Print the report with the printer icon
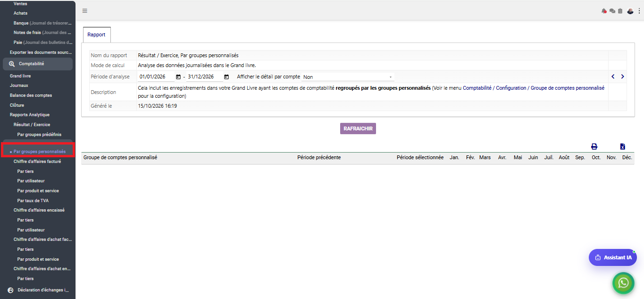The height and width of the screenshot is (299, 644). [x=594, y=146]
